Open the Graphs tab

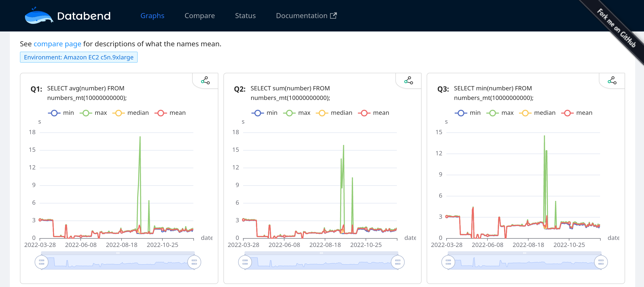152,16
